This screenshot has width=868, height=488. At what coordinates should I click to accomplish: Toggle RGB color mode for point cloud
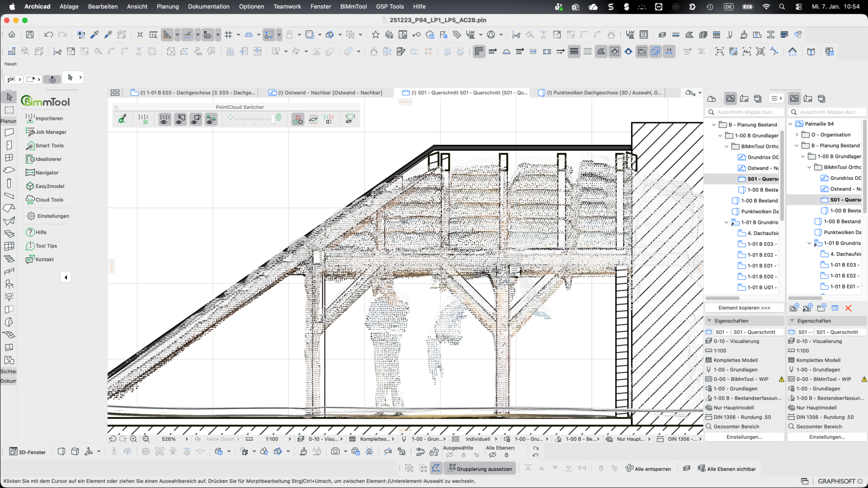(x=297, y=119)
